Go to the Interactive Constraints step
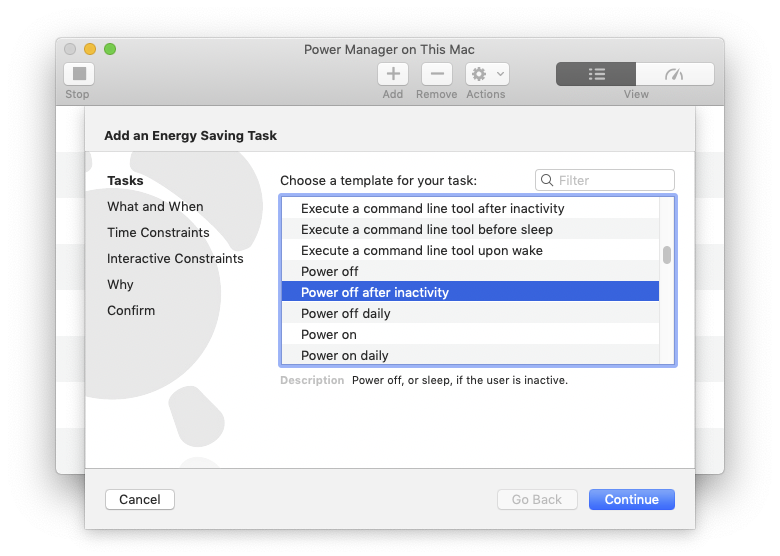780x556 pixels. [x=175, y=259]
